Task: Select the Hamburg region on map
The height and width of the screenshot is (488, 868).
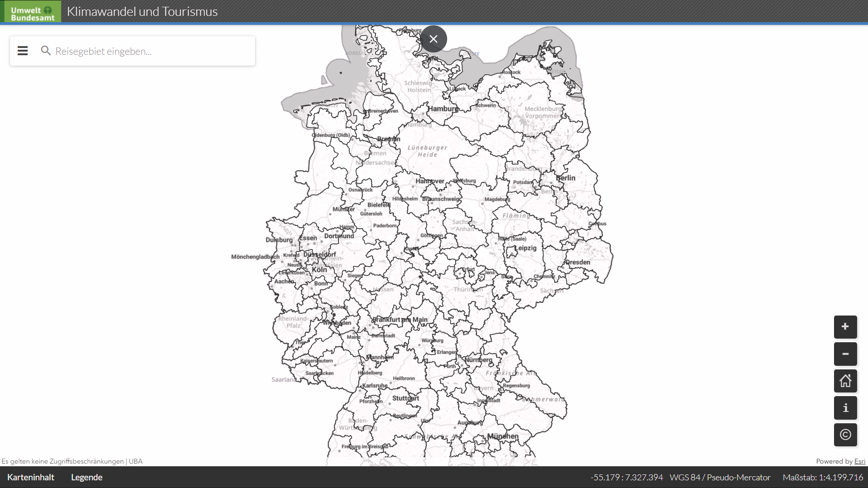Action: [x=442, y=109]
